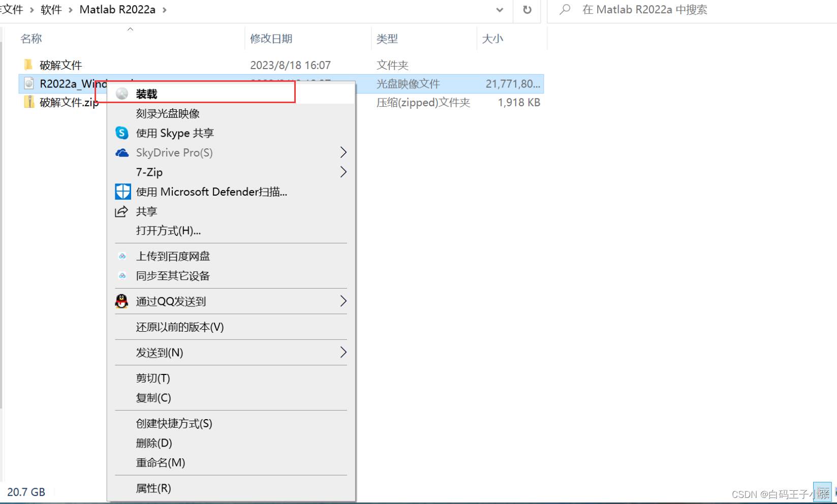Expand the SkyDrive Pro submenu arrow
Viewport: 837px width, 504px height.
[343, 152]
